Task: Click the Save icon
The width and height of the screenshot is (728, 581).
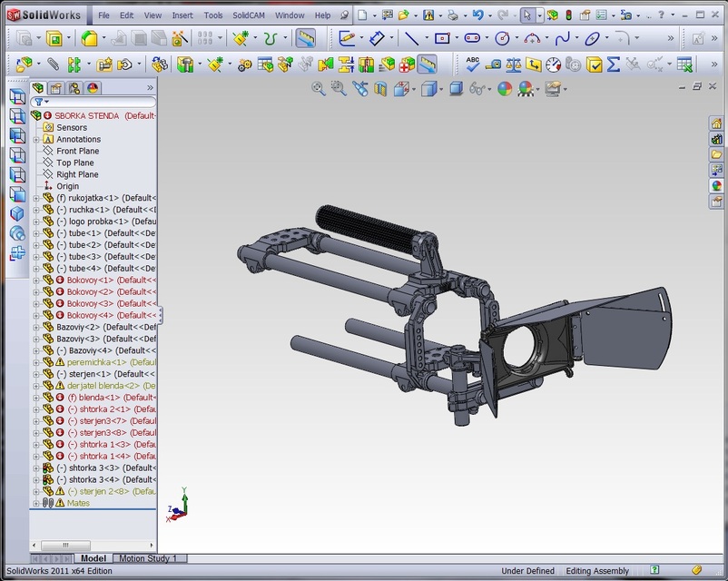Action: click(x=428, y=14)
